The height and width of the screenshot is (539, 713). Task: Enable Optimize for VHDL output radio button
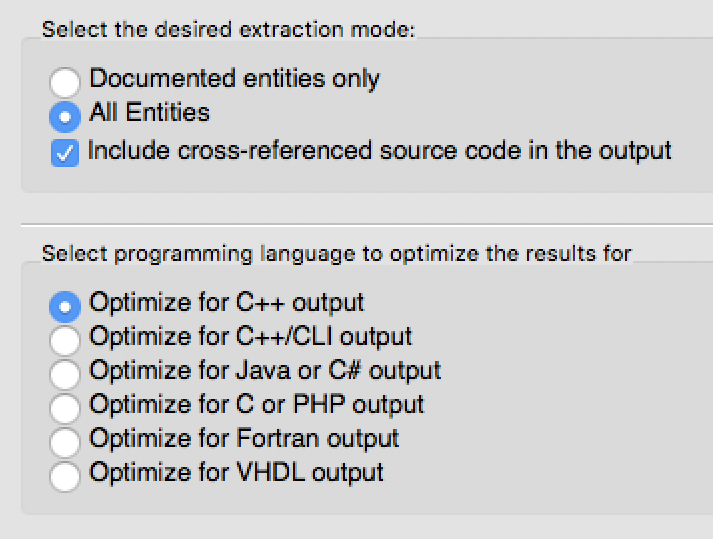click(65, 476)
